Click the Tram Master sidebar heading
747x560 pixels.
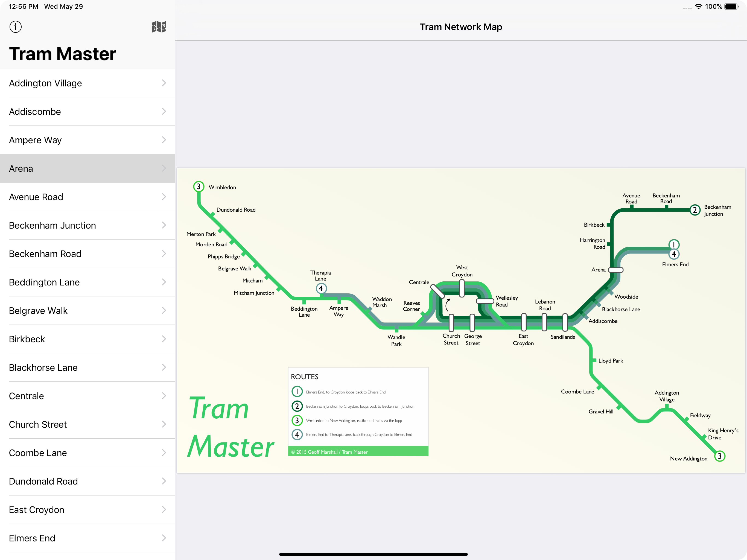coord(62,54)
